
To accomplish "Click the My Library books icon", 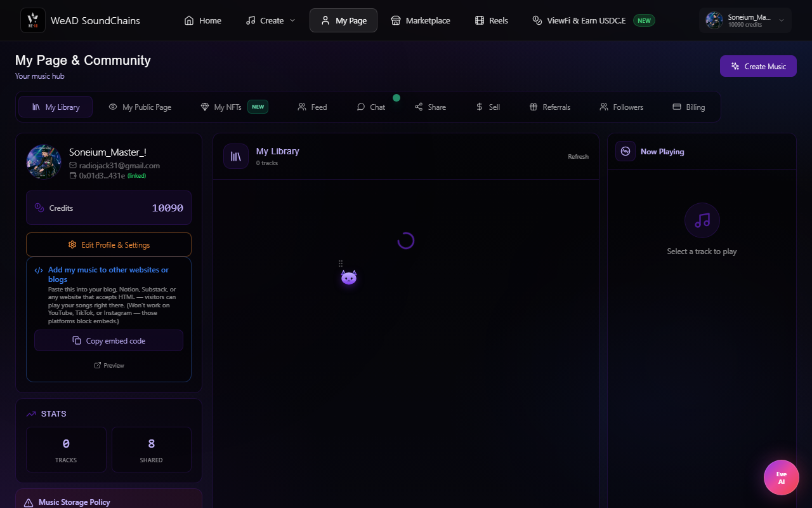I will 236,156.
